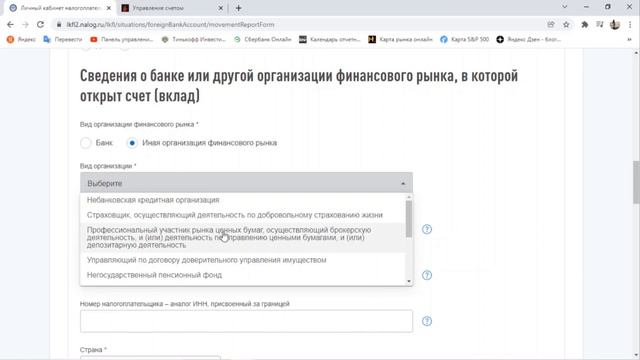This screenshot has width=640, height=360.
Task: Click the page scroll-down arrow
Action: click(636, 355)
